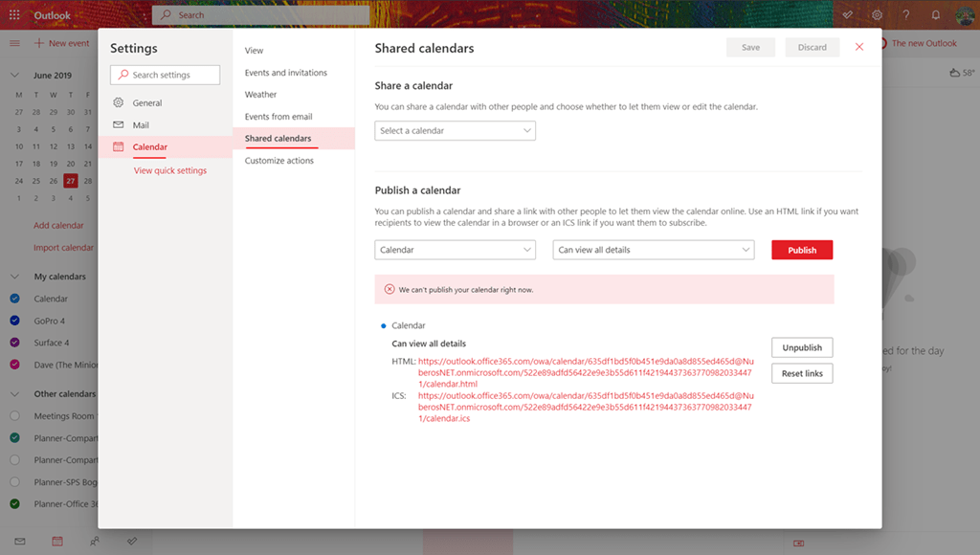Screen dimensions: 980x555
Task: Select General settings category
Action: pyautogui.click(x=165, y=102)
